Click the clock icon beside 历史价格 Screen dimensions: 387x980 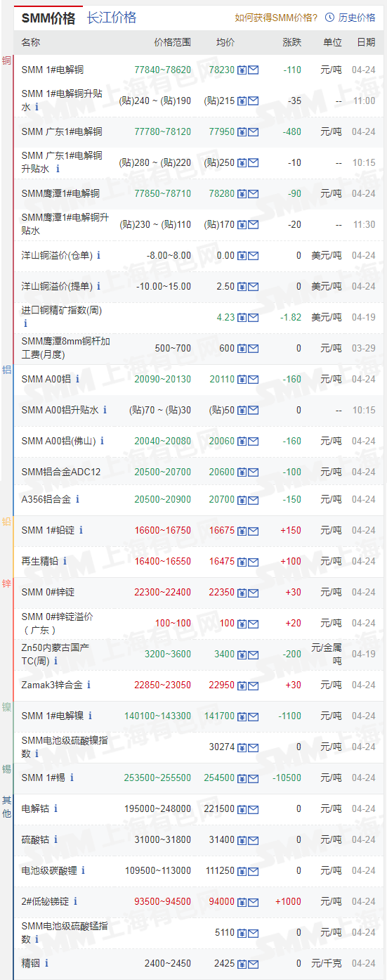point(331,18)
